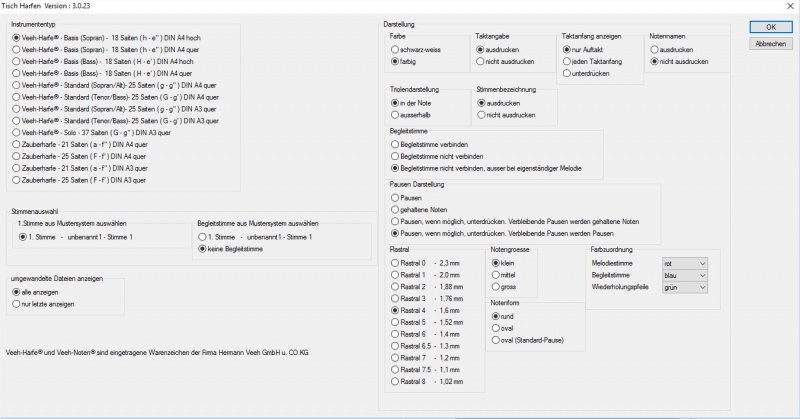Choose Rastral 8 - 1,02 mm

pyautogui.click(x=395, y=382)
